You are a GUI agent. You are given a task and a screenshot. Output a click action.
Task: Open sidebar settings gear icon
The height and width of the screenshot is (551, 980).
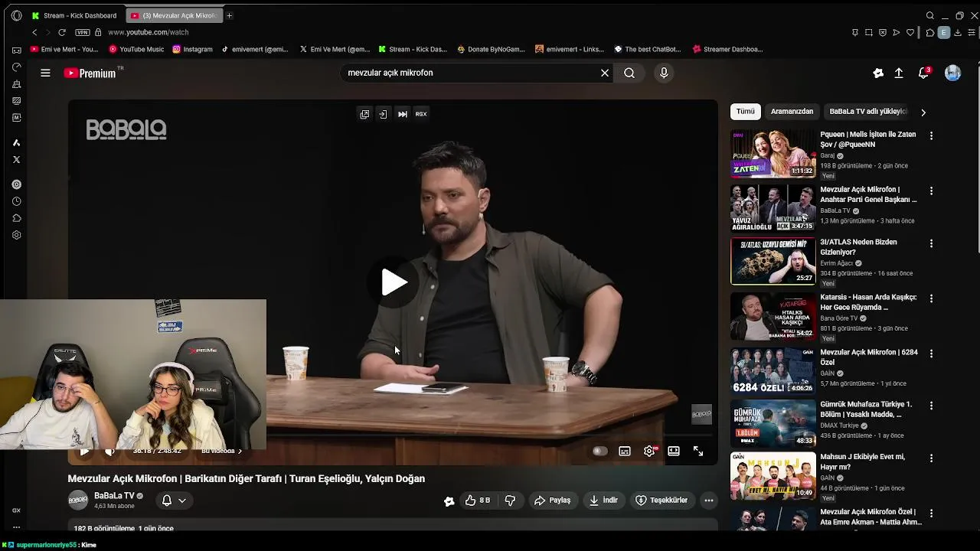[16, 235]
